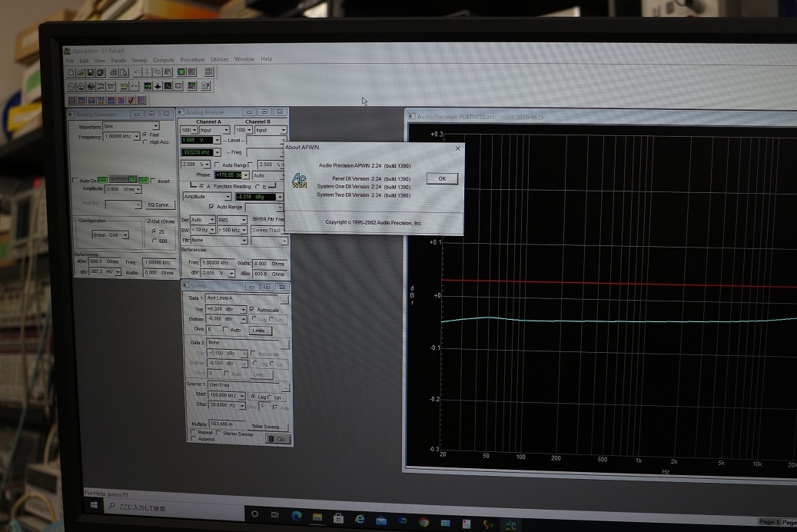Click the Multiply value input field

coord(227,424)
